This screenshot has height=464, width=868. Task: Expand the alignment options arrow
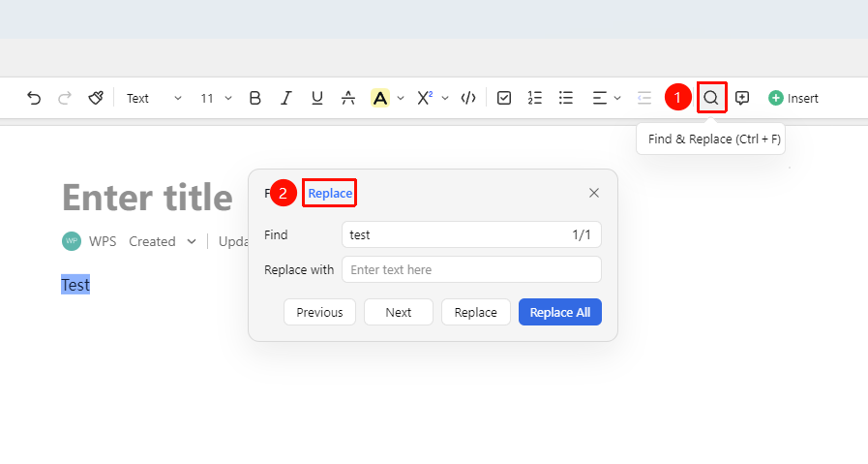[x=617, y=98]
